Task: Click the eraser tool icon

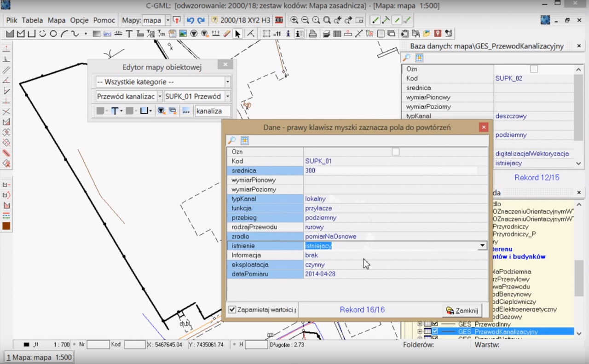Action: (226, 34)
